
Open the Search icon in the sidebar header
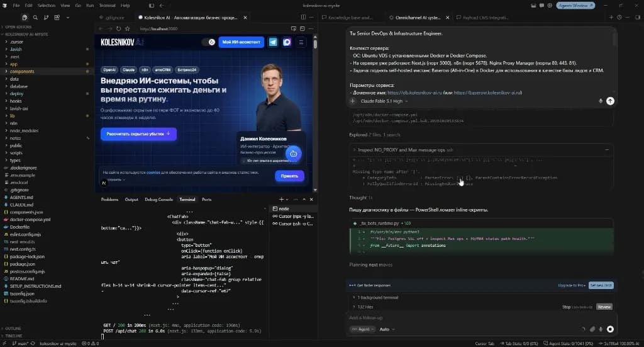tap(35, 18)
